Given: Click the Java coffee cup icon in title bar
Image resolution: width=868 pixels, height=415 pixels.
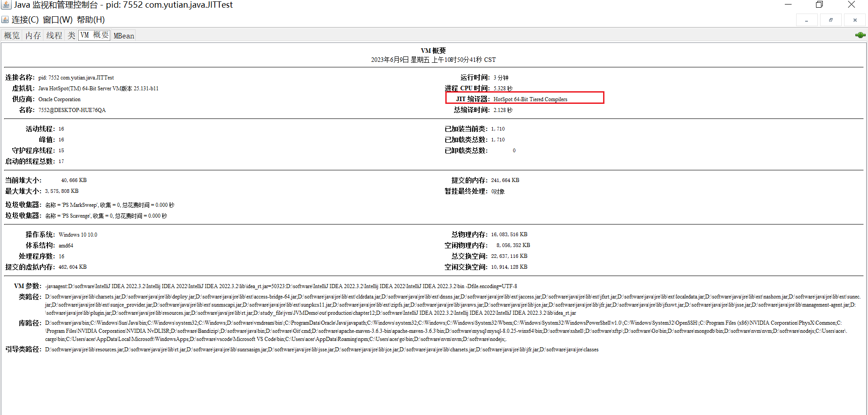Looking at the screenshot, I should pos(6,5).
